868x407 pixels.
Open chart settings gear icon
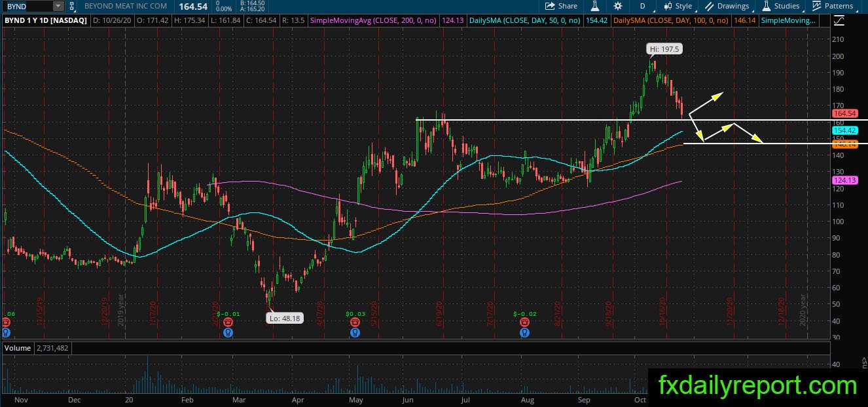pyautogui.click(x=618, y=6)
